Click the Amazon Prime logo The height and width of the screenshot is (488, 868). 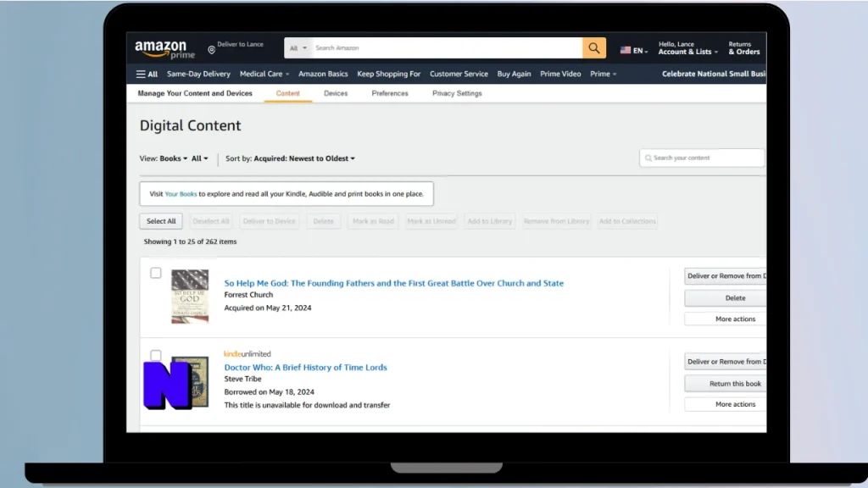click(x=164, y=50)
